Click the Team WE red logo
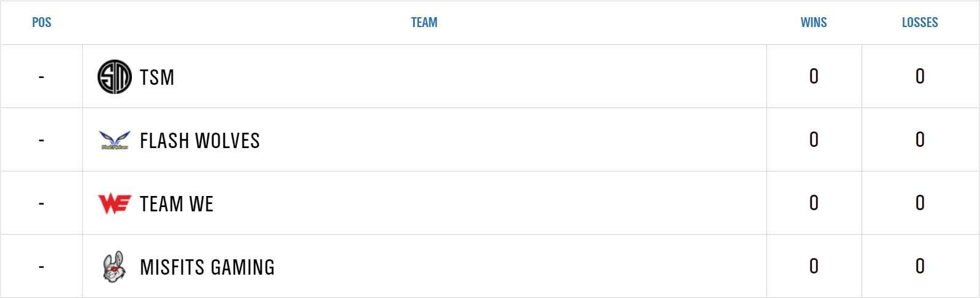The image size is (980, 298). (x=115, y=203)
